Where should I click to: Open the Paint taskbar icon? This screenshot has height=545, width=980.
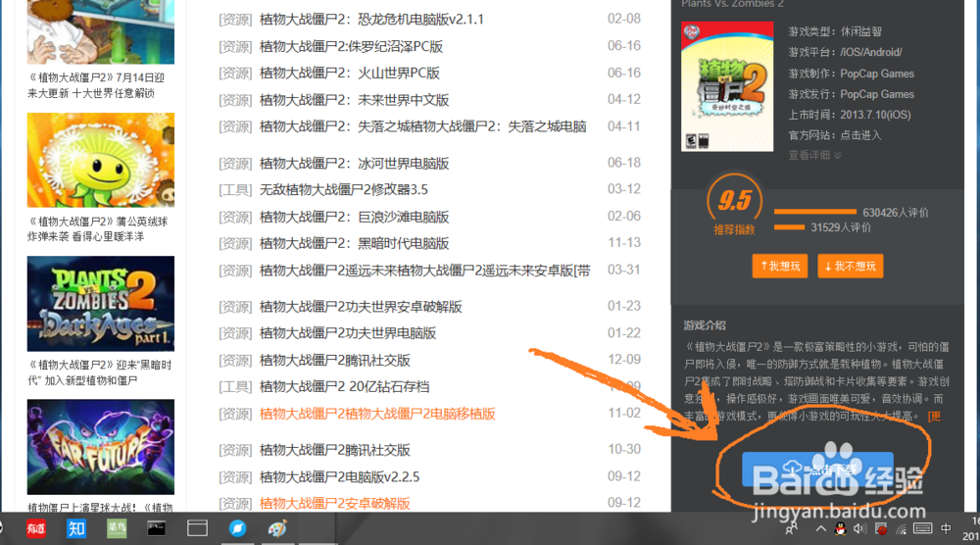(x=277, y=528)
